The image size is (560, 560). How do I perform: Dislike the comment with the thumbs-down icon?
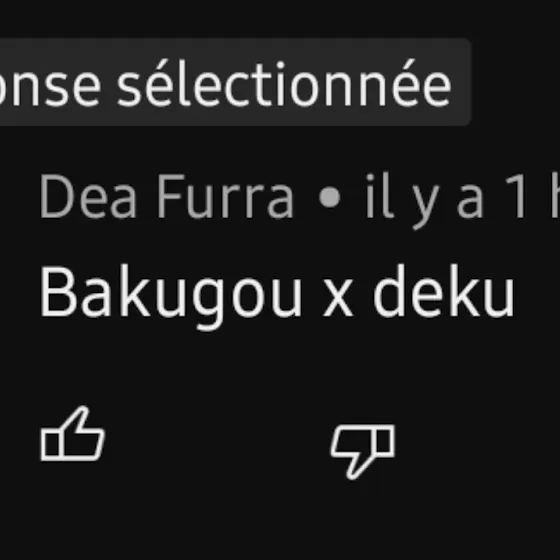[363, 451]
